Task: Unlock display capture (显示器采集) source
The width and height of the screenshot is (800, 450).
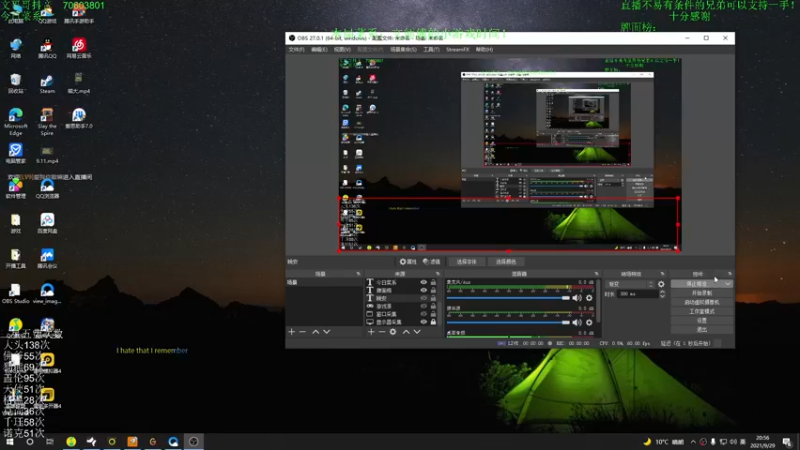Action: pos(433,322)
